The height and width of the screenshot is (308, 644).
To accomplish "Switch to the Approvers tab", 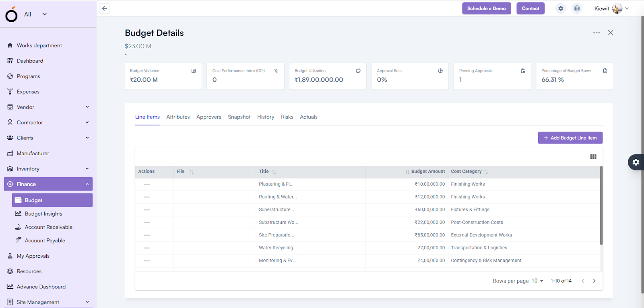I will pyautogui.click(x=208, y=117).
